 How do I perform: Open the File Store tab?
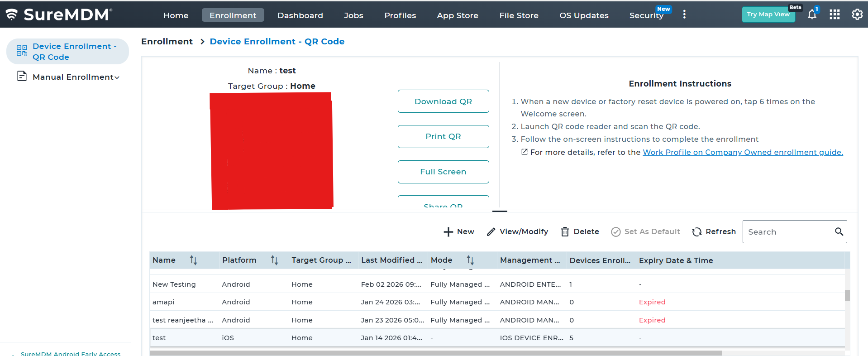point(519,15)
